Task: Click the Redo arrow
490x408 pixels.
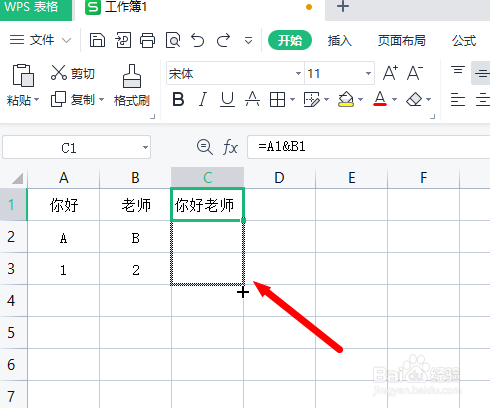Action: pyautogui.click(x=223, y=40)
